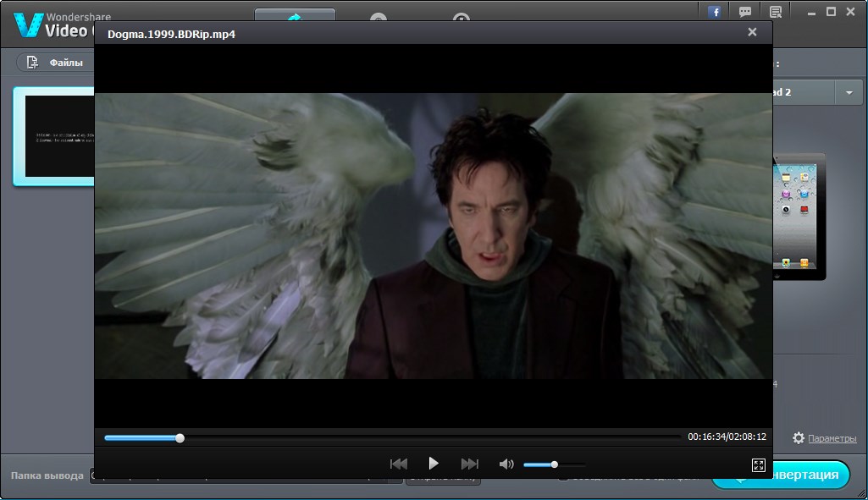Click the playback progress slider handle
This screenshot has width=868, height=500.
tap(180, 438)
